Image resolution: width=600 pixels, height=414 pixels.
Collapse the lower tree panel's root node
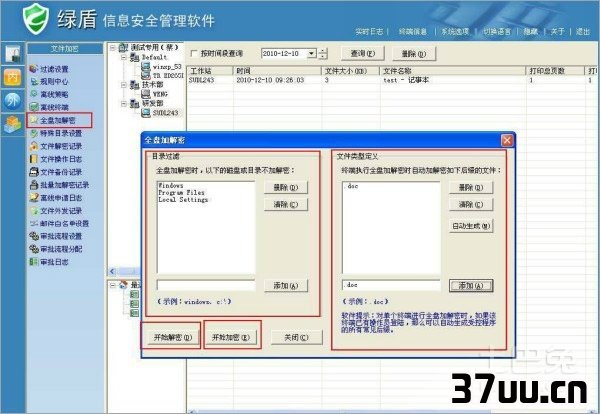point(113,285)
